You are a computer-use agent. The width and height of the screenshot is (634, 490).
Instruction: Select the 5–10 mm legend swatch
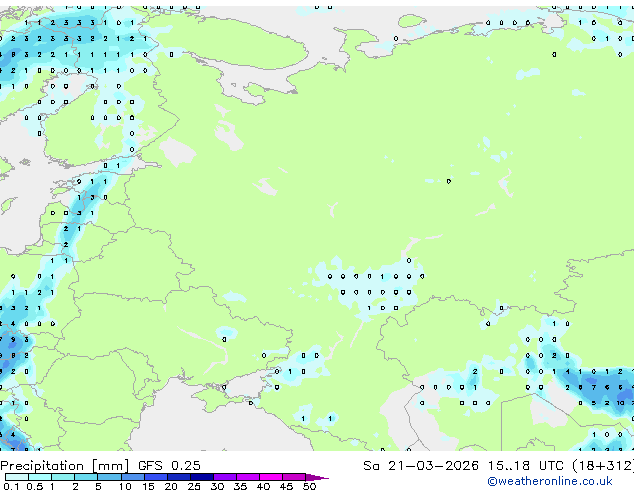tap(109, 477)
